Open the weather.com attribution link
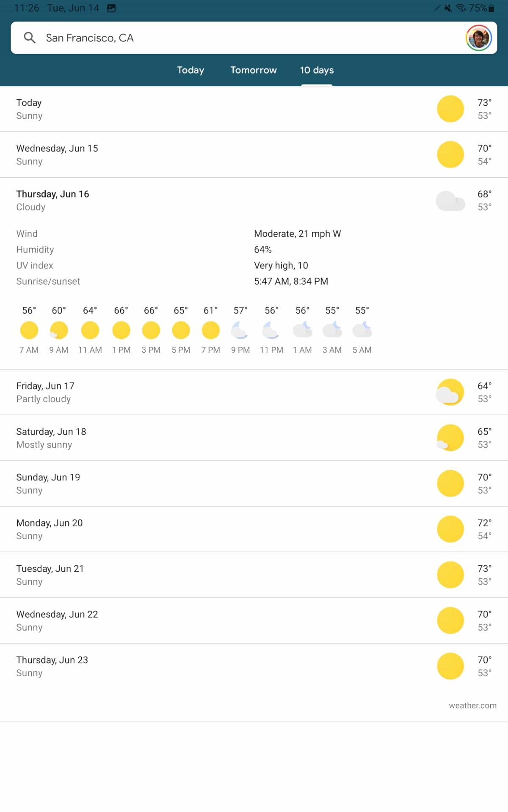This screenshot has height=812, width=508. coord(472,705)
